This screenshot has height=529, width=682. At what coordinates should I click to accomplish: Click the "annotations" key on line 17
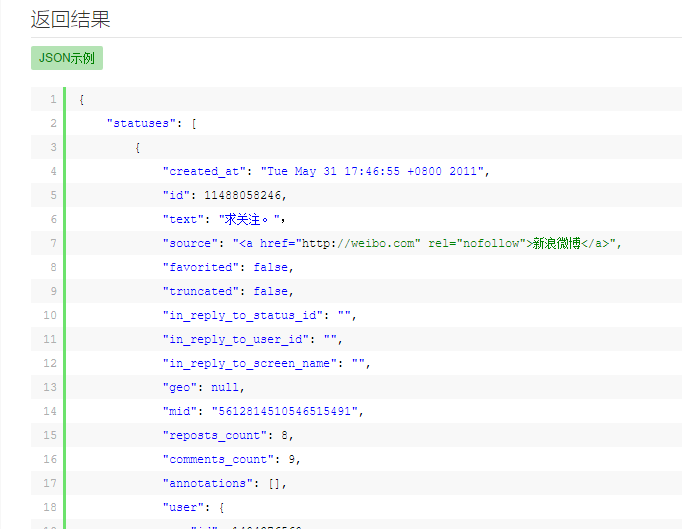(x=207, y=484)
